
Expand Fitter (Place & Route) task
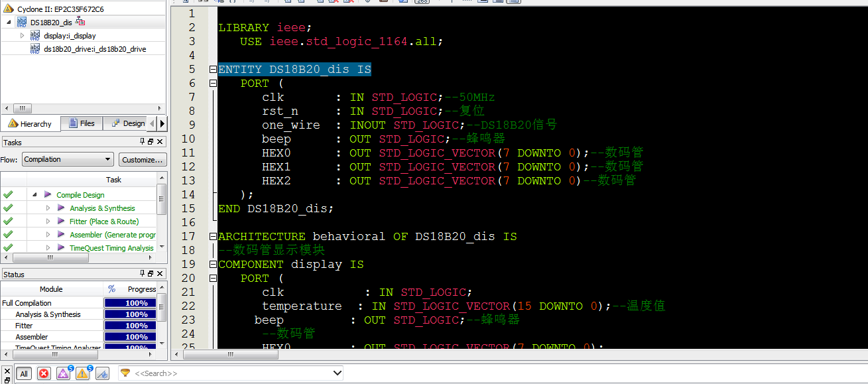(48, 222)
